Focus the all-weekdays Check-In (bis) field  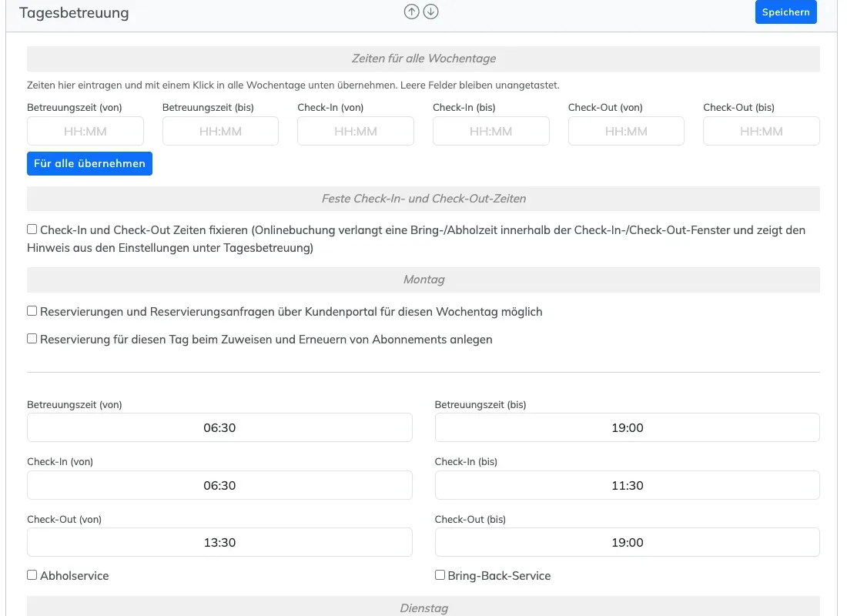click(x=491, y=131)
